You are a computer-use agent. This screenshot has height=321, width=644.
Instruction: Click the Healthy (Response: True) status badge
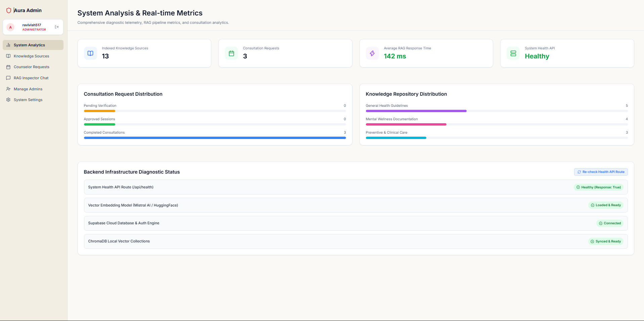click(x=598, y=187)
